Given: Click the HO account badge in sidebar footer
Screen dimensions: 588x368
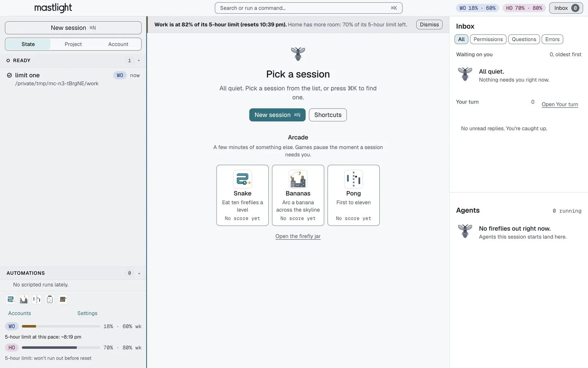Looking at the screenshot, I should 12,348.
